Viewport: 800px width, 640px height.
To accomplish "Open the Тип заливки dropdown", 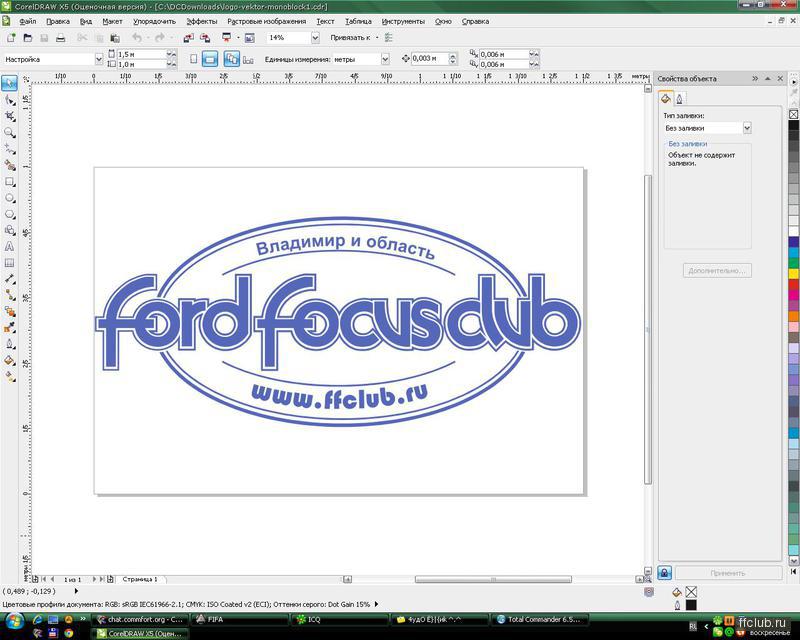I will (747, 128).
